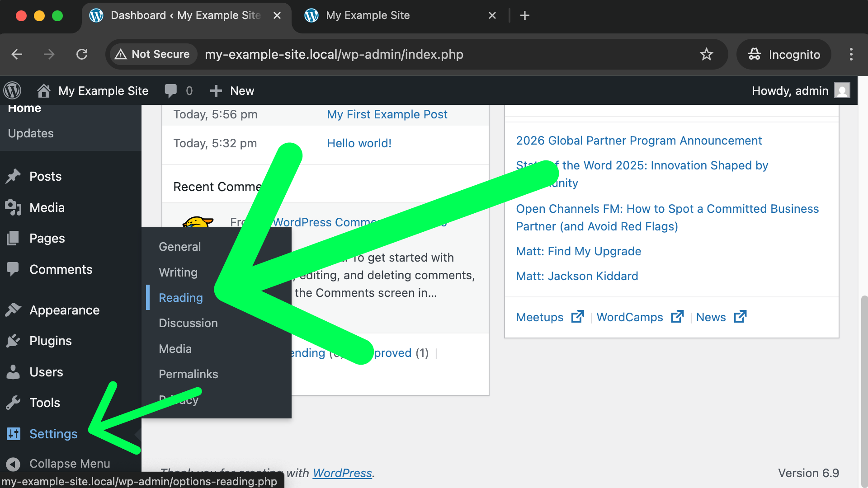Select Reading in Settings submenu

(180, 298)
